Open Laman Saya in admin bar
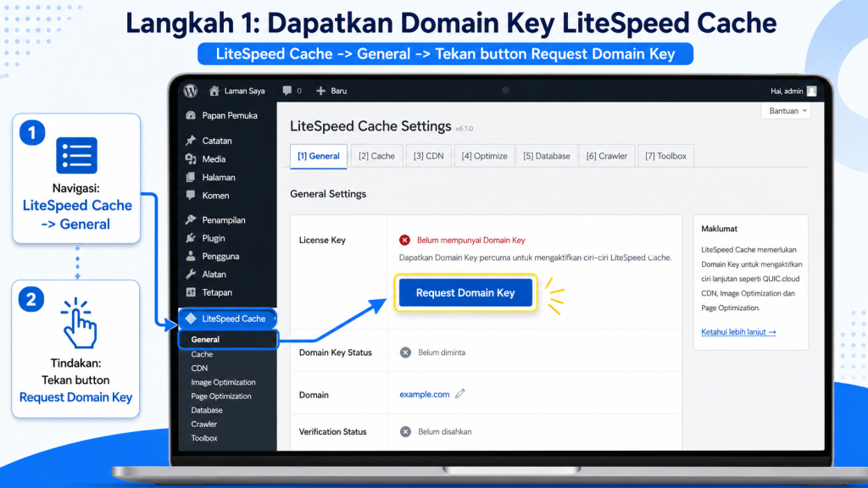The width and height of the screenshot is (868, 488). point(244,91)
